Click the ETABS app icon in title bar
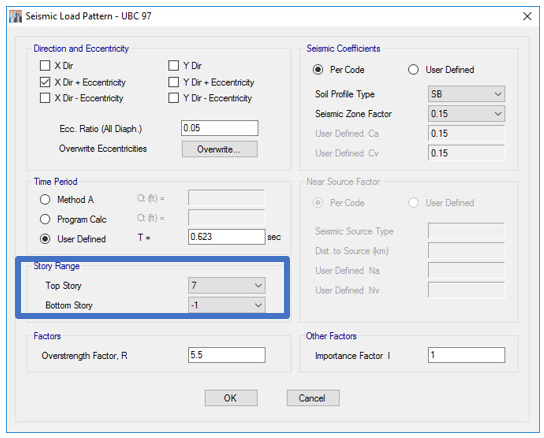 pyautogui.click(x=15, y=16)
